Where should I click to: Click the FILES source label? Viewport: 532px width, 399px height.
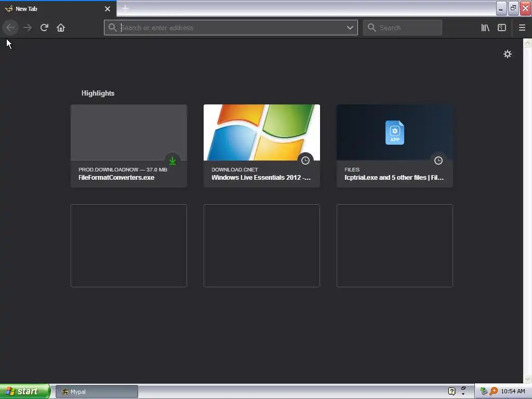point(352,169)
